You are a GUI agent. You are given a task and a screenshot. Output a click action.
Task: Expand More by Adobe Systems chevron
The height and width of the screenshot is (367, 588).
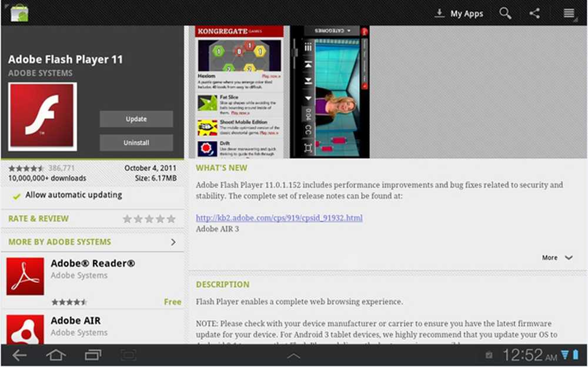(173, 242)
